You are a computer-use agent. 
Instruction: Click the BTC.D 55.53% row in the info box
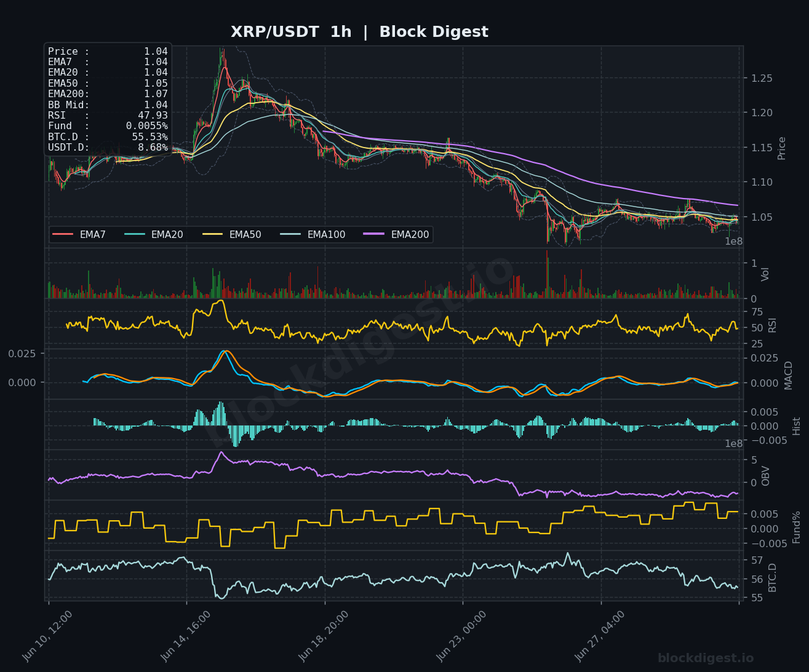[x=108, y=137]
